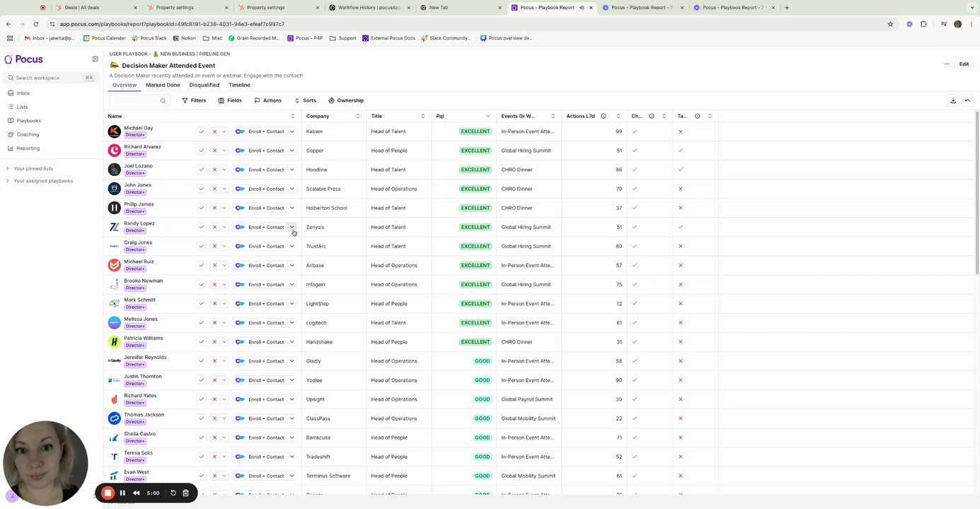This screenshot has height=509, width=980.
Task: Click the Pocus logo
Action: coord(23,59)
